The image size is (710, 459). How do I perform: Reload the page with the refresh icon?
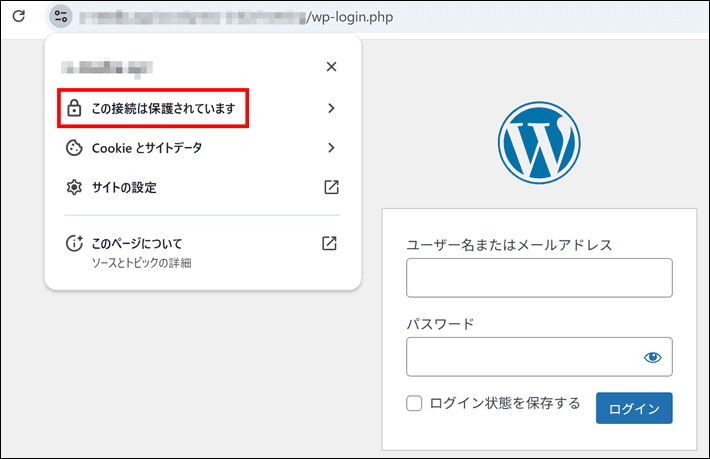click(19, 16)
